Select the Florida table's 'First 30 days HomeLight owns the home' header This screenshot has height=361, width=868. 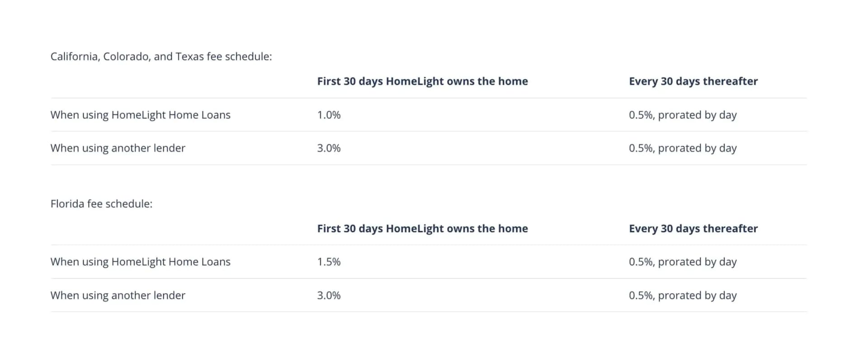pos(422,229)
